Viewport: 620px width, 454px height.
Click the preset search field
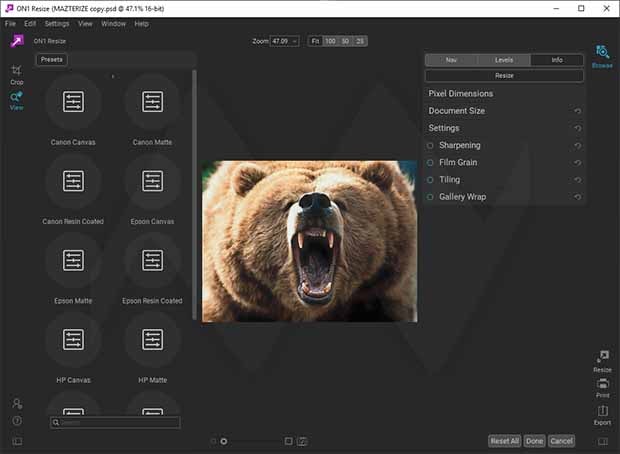click(116, 423)
